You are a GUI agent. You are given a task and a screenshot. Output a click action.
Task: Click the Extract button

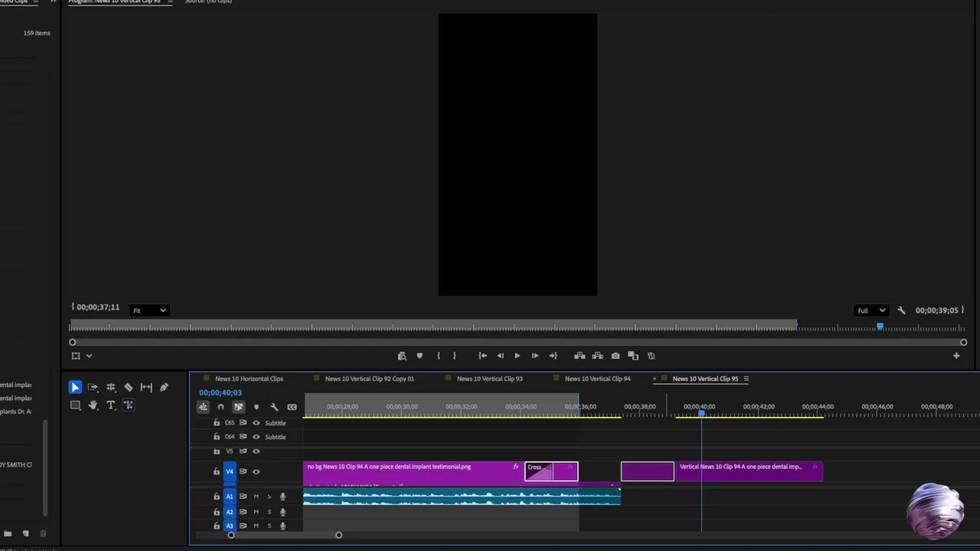(x=597, y=356)
